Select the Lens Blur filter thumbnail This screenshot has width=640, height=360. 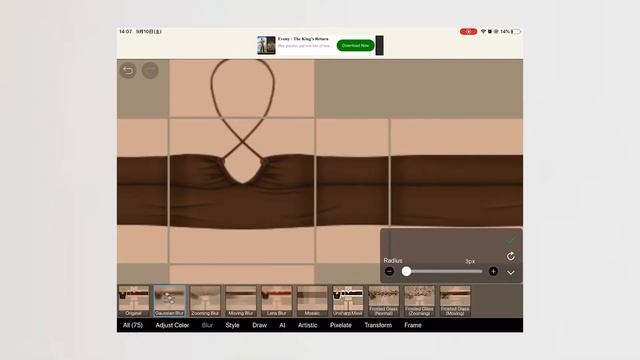pos(276,301)
